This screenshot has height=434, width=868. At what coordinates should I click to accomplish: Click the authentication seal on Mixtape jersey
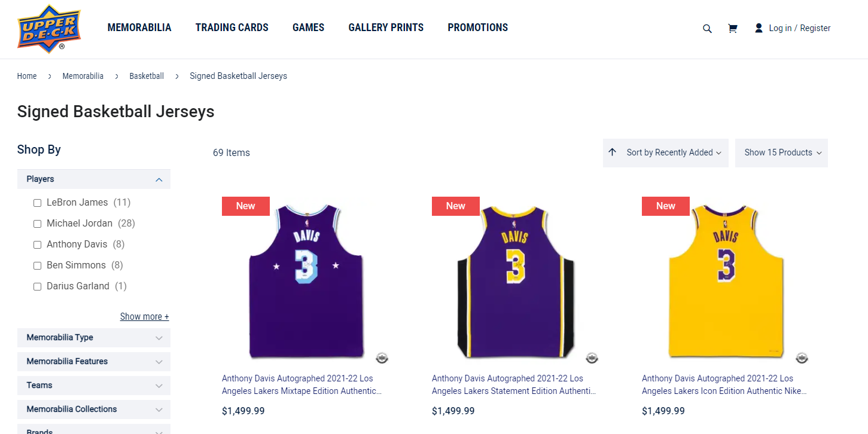382,358
